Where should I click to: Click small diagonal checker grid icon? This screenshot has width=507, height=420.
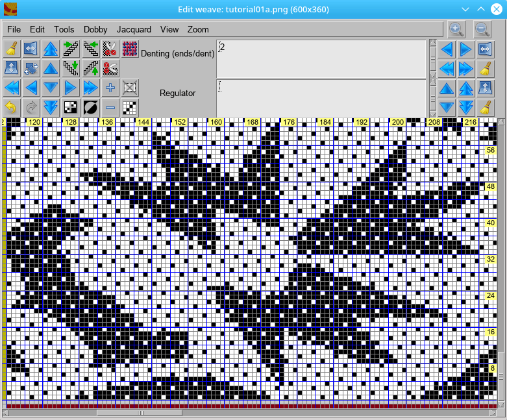coord(130,107)
